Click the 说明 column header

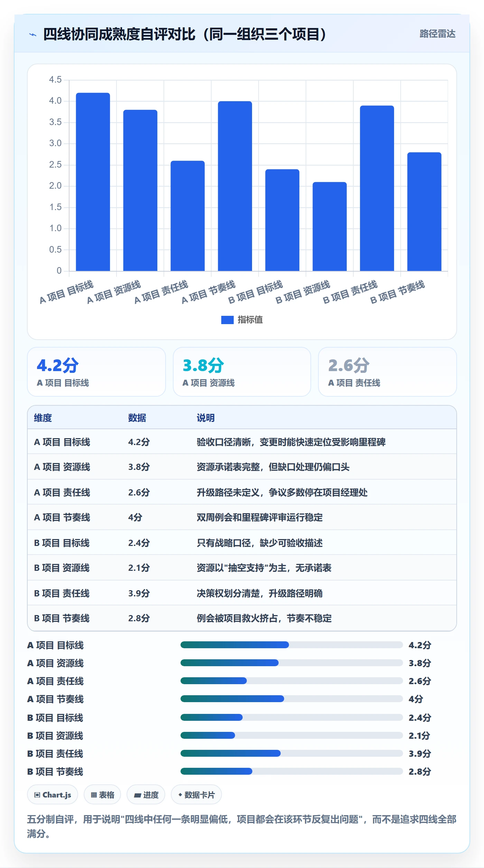pos(206,418)
